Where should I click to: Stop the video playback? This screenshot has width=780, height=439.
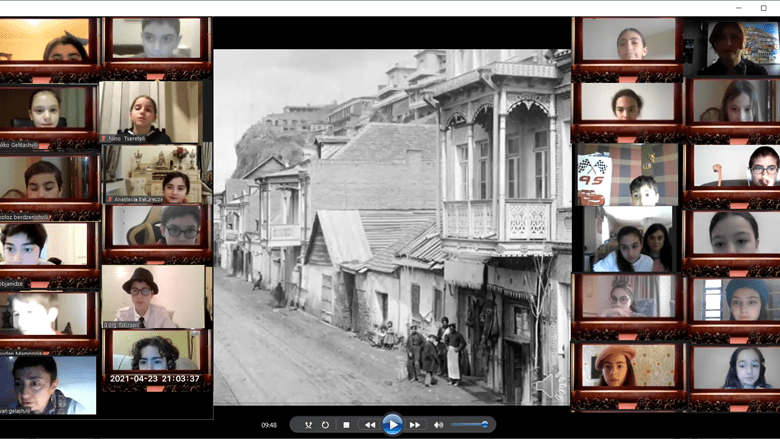click(x=346, y=425)
